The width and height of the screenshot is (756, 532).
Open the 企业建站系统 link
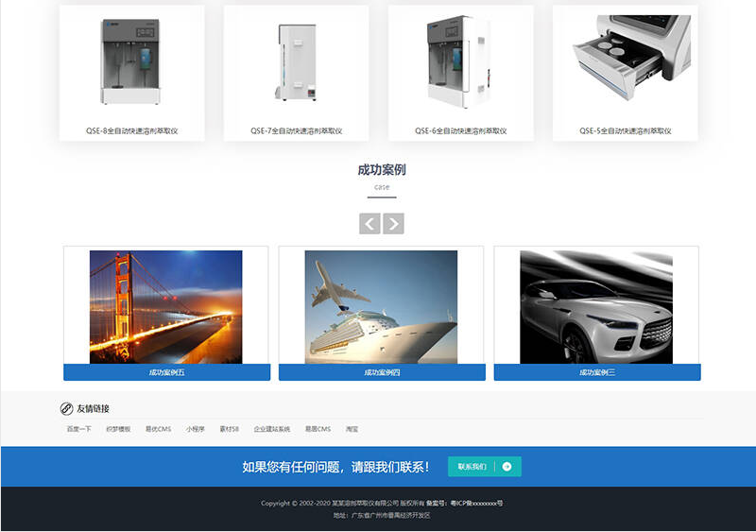pos(272,429)
